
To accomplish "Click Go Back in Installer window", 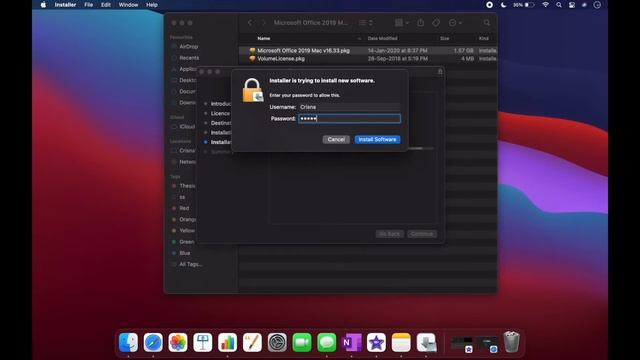I will (389, 234).
